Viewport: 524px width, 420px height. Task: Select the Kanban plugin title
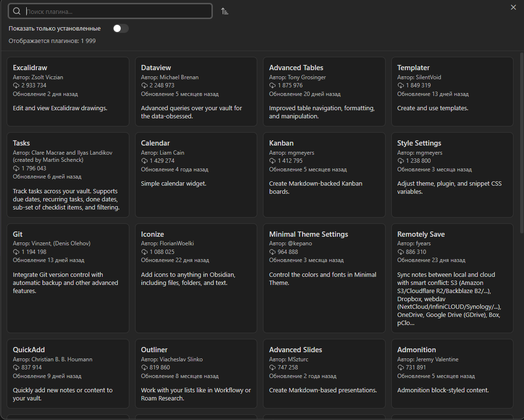[x=282, y=143]
